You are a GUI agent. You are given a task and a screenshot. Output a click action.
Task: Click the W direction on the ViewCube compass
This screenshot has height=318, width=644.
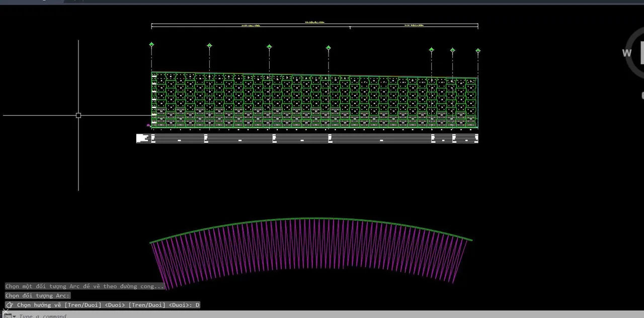tap(627, 53)
